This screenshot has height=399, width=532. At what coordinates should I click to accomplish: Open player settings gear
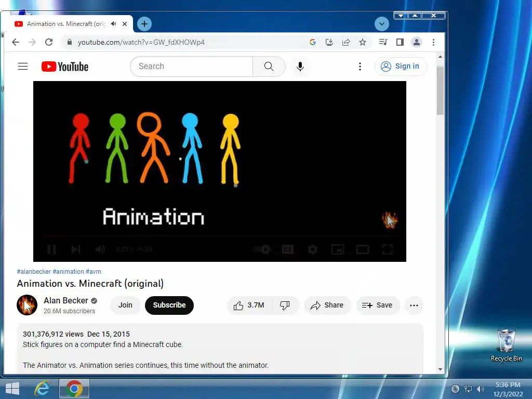coord(312,249)
